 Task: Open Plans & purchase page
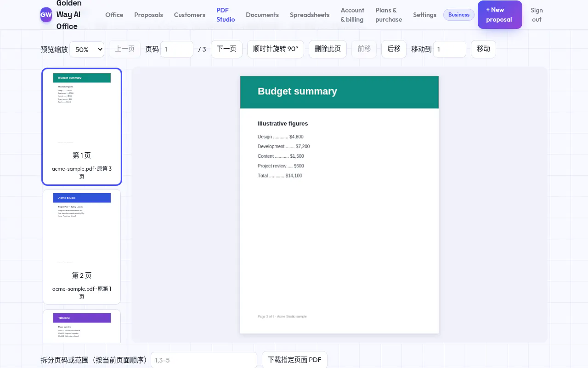tap(389, 15)
